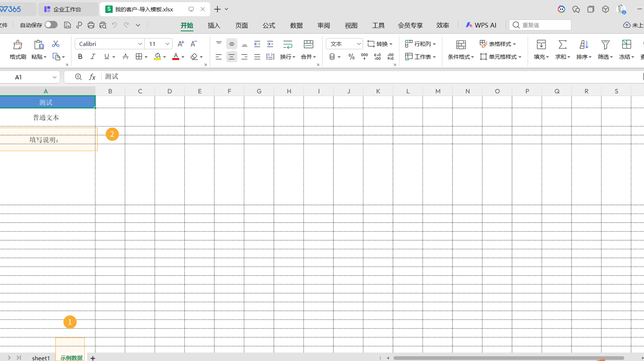Click the Fill (填充) icon
644x361 pixels.
[541, 44]
